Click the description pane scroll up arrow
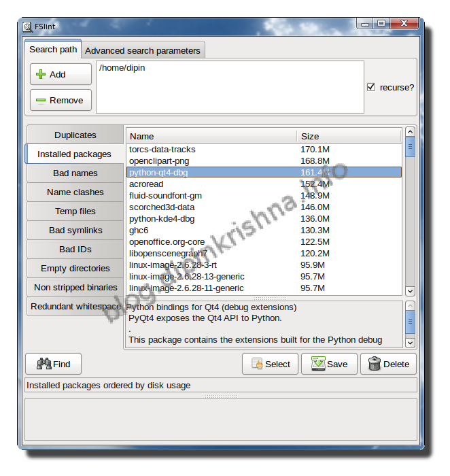The image size is (450, 476). [x=410, y=305]
